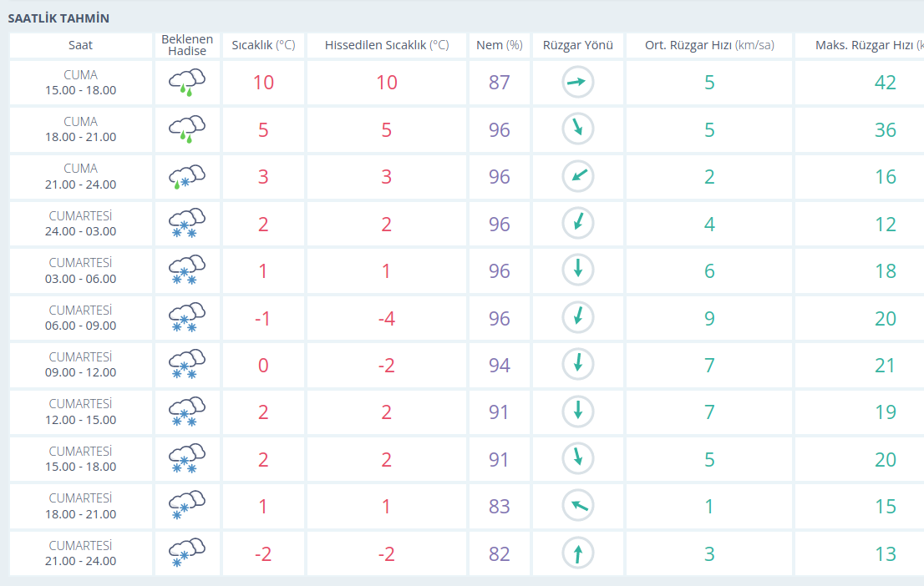This screenshot has width=924, height=586.
Task: Click the Ort. Rüzgar Hızı column header
Action: point(709,45)
